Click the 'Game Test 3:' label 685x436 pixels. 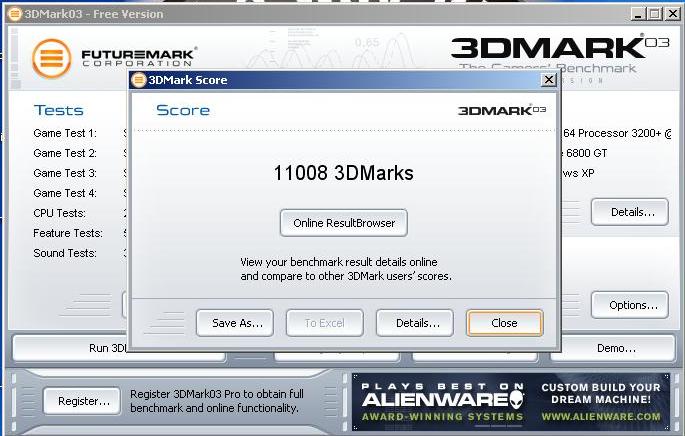point(65,173)
